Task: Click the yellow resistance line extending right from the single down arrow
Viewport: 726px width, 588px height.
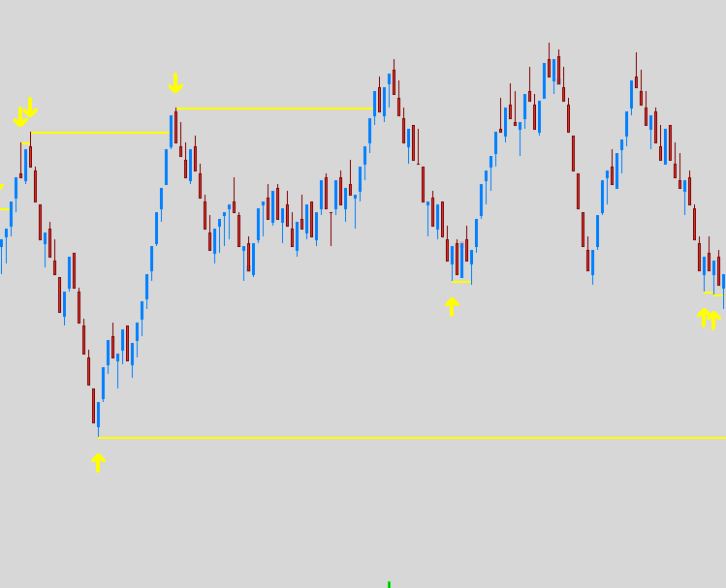Action: [x=271, y=108]
